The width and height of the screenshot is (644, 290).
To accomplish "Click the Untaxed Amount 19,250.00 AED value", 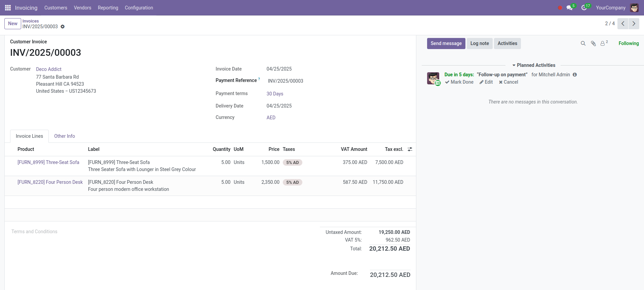I will pos(394,232).
